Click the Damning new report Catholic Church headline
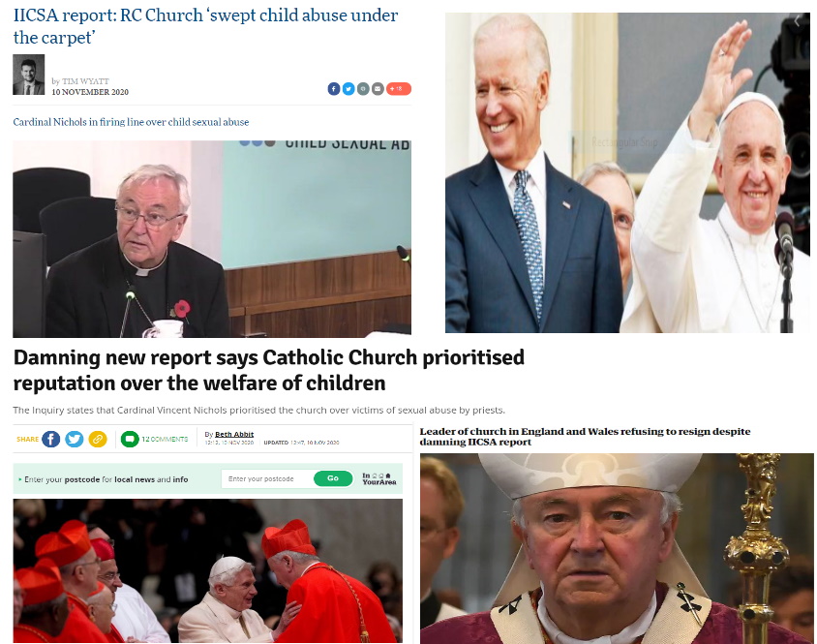Screen dimensions: 817x644 268,370
